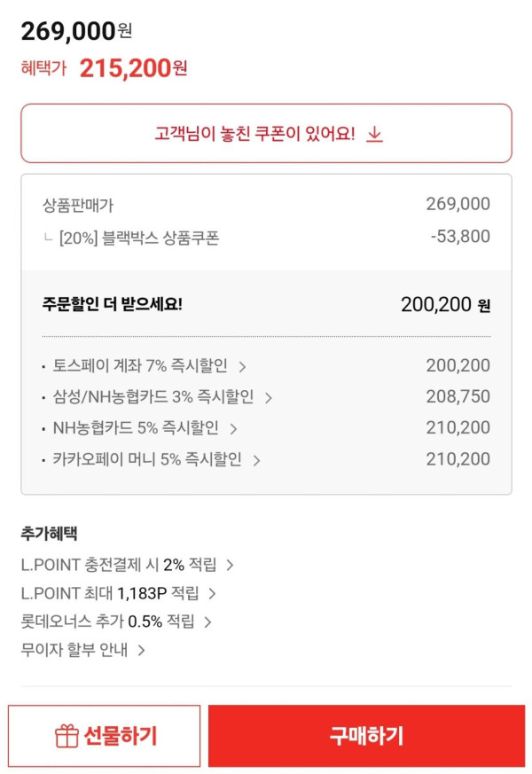Viewport: 532px width, 774px height.
Task: Click chevron next to 토스페이 계좌 discount
Action: 242,366
